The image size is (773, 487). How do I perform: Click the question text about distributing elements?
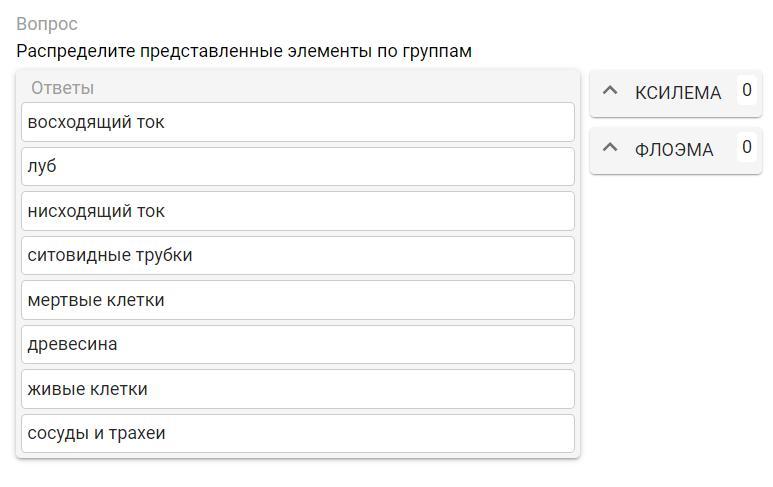[x=244, y=51]
